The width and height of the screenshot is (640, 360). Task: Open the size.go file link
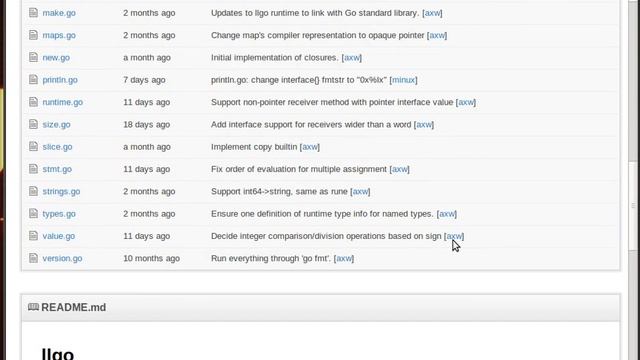pos(56,124)
